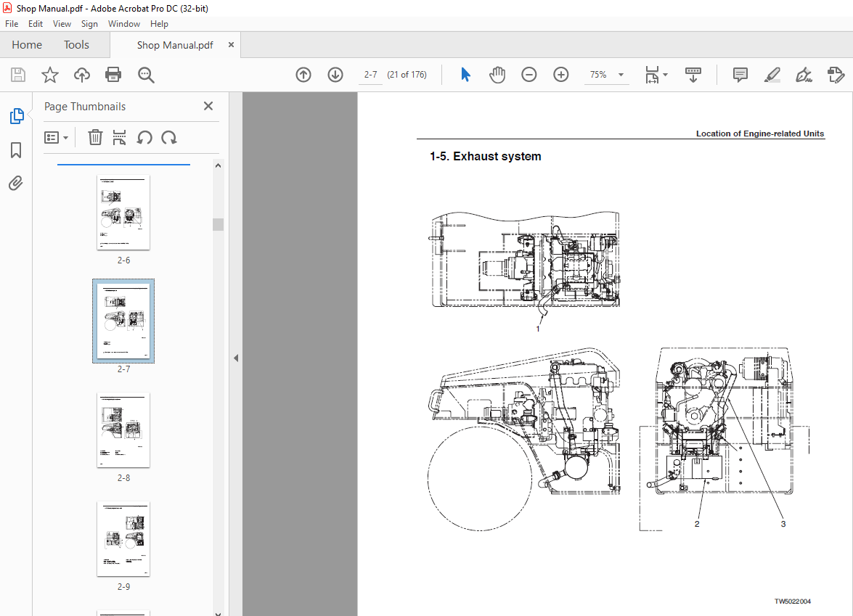This screenshot has height=616, width=853.
Task: Click the share and edit file icon
Action: pyautogui.click(x=836, y=75)
